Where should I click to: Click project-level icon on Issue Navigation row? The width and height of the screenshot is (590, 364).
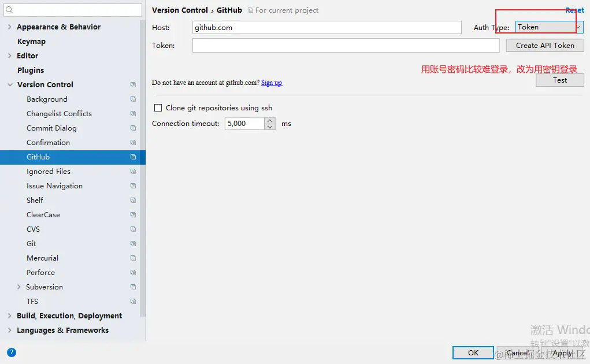133,186
